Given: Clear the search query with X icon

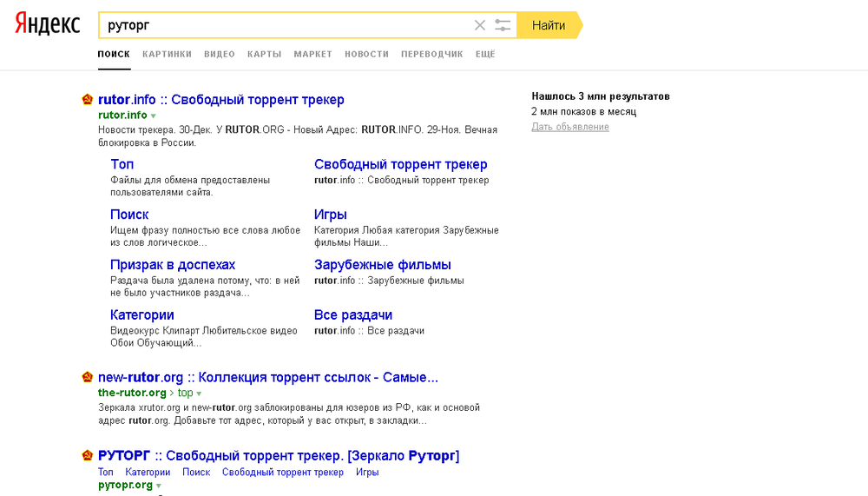Looking at the screenshot, I should click(x=480, y=25).
